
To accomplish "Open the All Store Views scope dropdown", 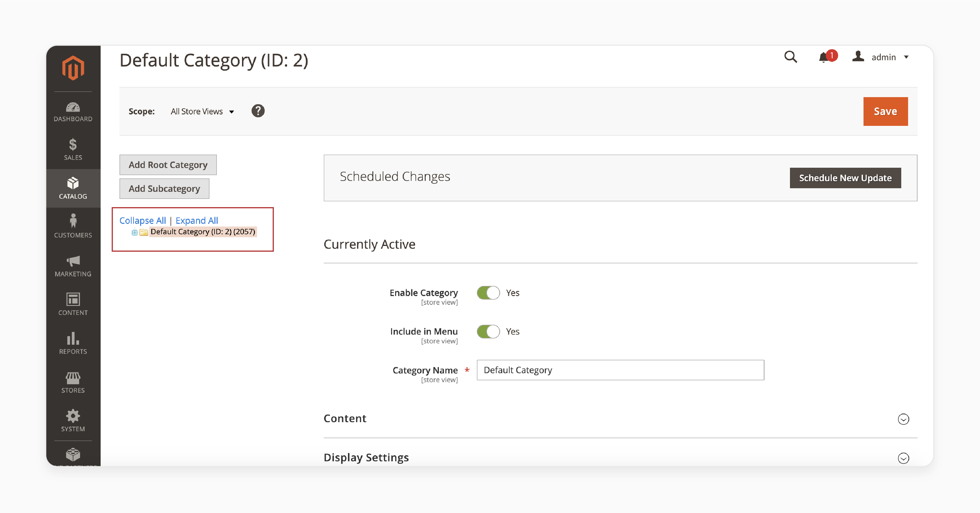I will (x=202, y=112).
